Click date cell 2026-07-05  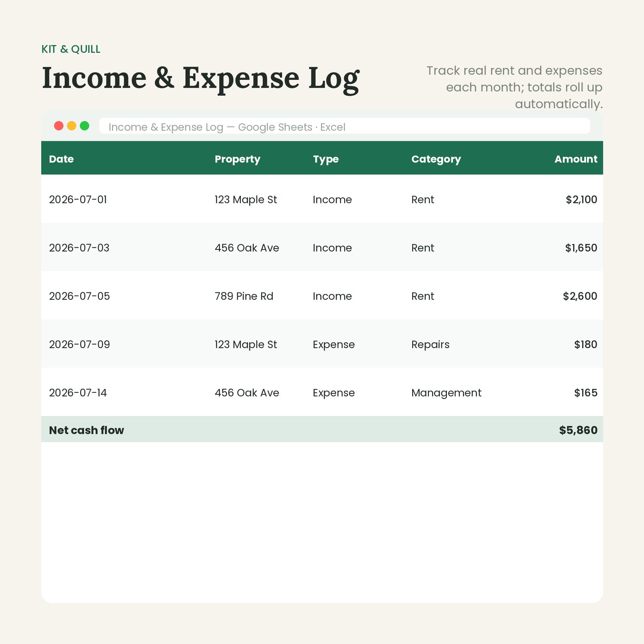[79, 296]
